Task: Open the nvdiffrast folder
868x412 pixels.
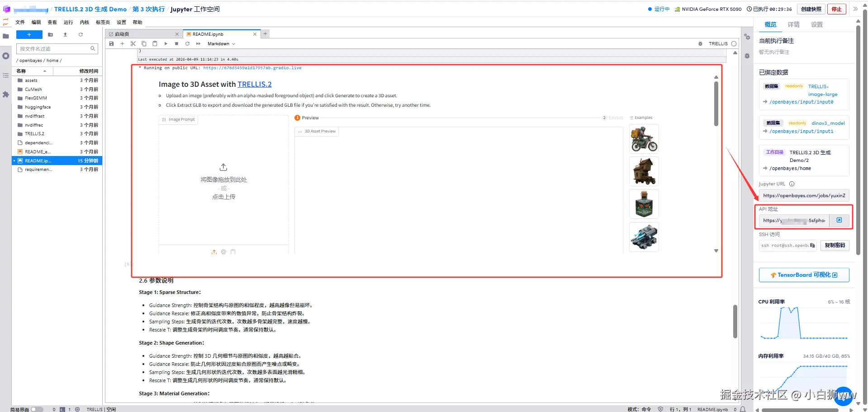Action: (x=57, y=116)
